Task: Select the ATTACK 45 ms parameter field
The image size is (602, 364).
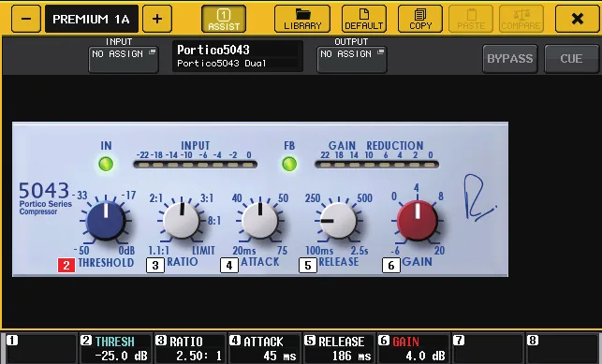Action: point(264,348)
